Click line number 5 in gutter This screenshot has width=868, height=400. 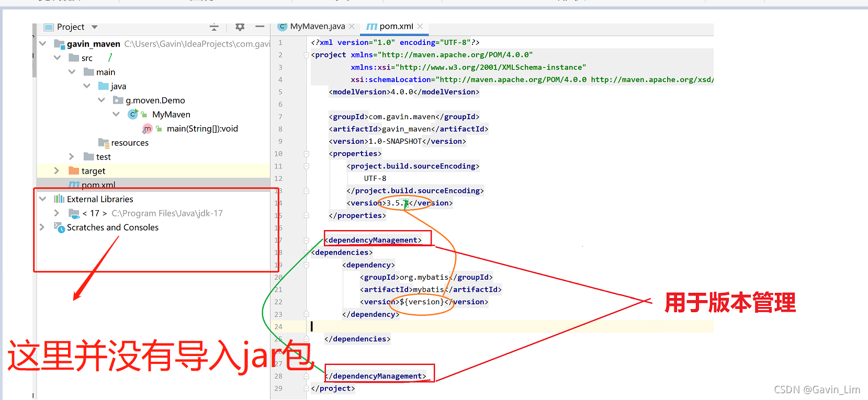(280, 92)
